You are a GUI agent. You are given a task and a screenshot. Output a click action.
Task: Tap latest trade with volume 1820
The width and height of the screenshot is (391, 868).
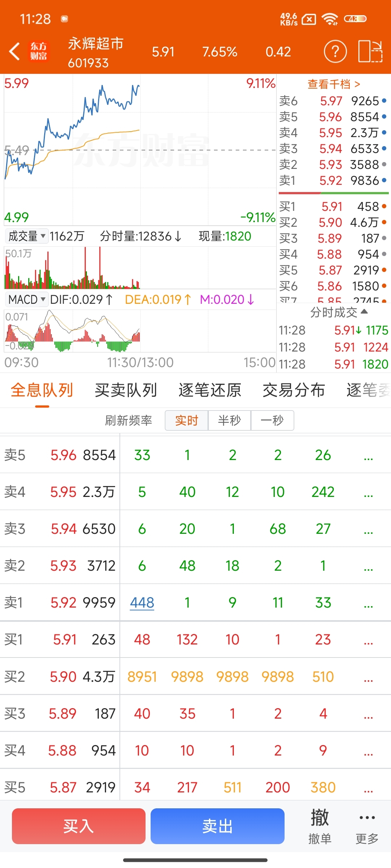(x=333, y=364)
